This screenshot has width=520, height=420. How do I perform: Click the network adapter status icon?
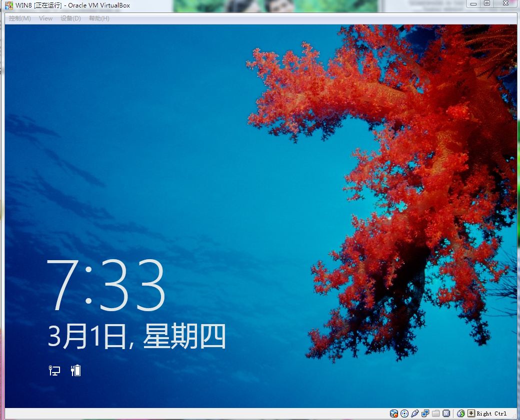[425, 414]
